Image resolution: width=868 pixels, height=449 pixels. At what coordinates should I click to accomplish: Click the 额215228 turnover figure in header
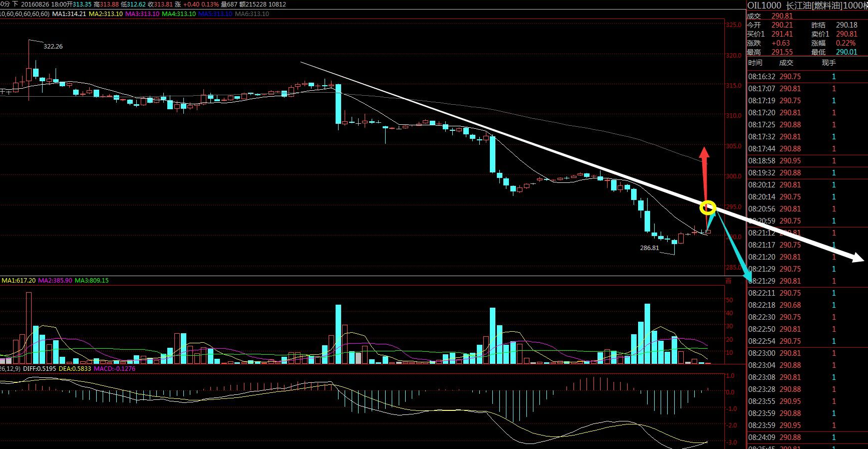253,5
